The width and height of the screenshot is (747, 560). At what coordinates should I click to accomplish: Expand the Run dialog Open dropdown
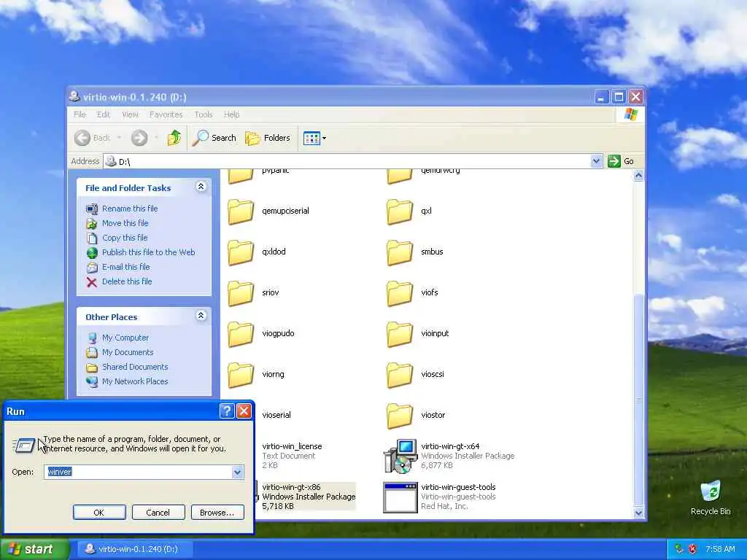pyautogui.click(x=237, y=472)
